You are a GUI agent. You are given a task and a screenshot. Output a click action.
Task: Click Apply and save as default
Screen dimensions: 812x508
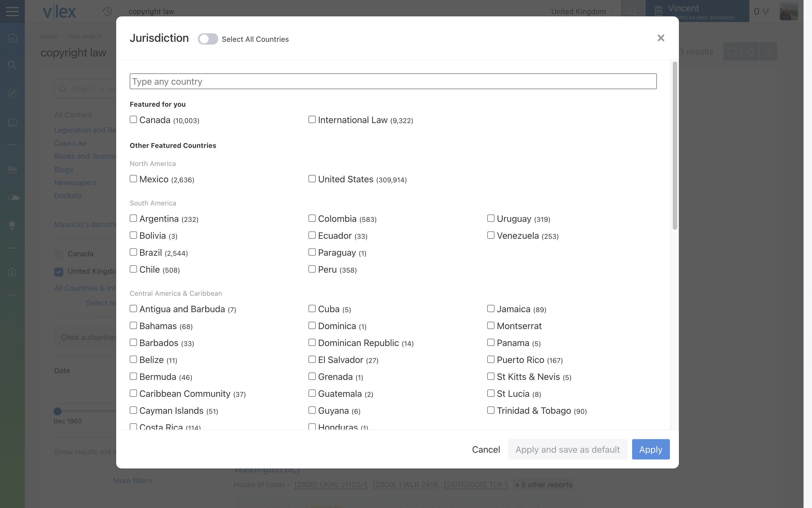click(567, 450)
